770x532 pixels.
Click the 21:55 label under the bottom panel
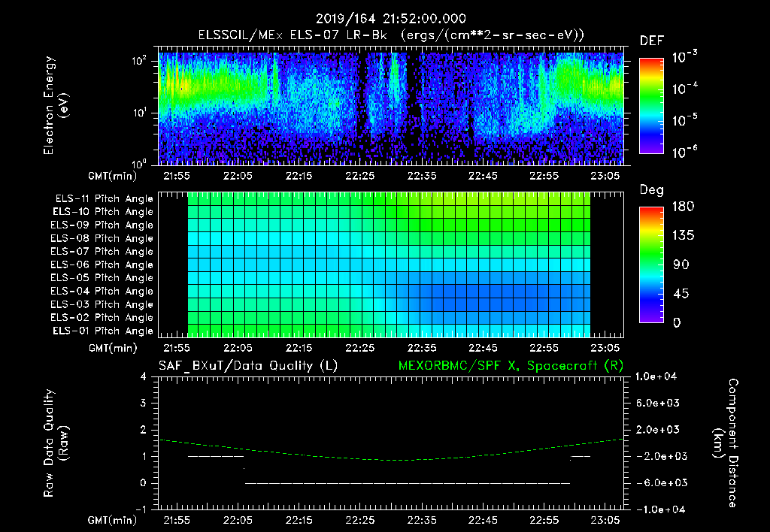pyautogui.click(x=176, y=520)
